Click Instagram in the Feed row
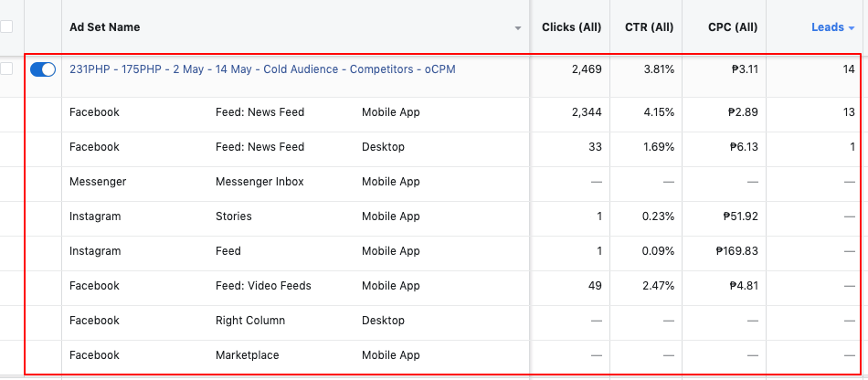This screenshot has width=868, height=380. [x=95, y=251]
